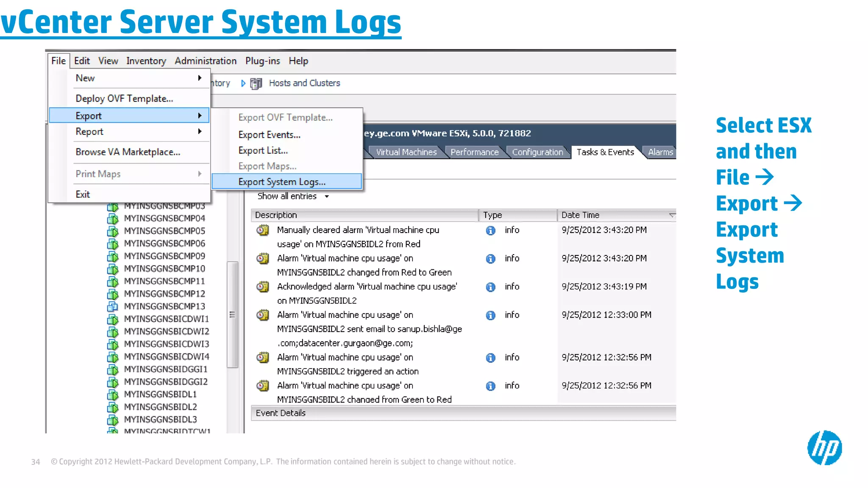This screenshot has width=868, height=488.
Task: Click the vCenter Server System Logs title link
Action: (201, 22)
